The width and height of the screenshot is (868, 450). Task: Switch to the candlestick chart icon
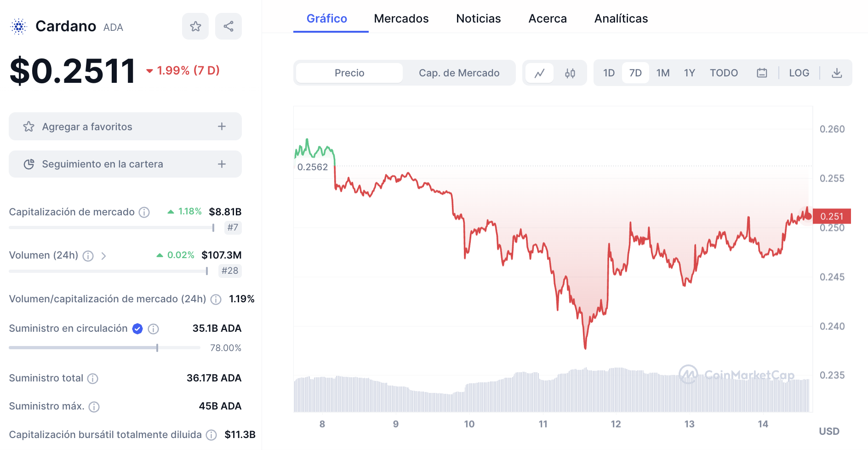(570, 73)
